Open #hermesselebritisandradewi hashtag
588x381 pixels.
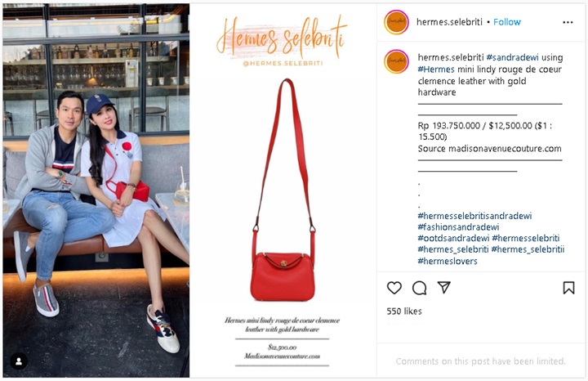tap(474, 216)
